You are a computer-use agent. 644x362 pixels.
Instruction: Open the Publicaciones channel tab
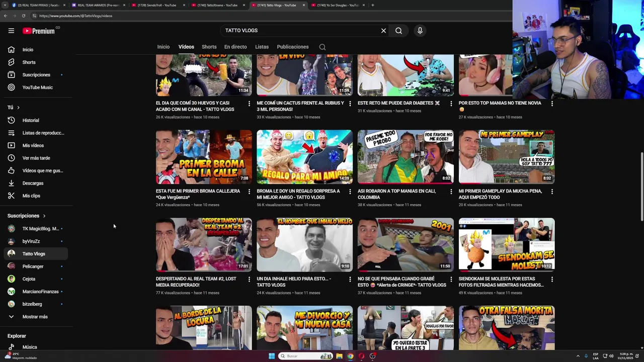292,47
